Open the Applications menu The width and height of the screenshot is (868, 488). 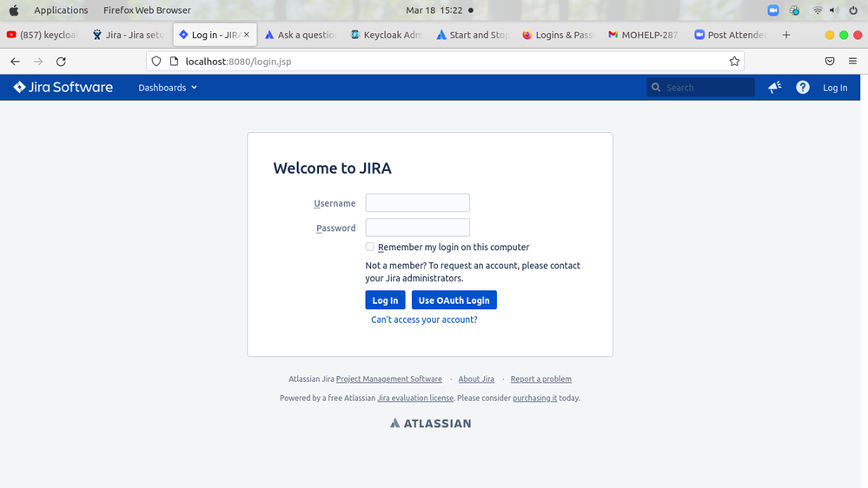click(61, 10)
